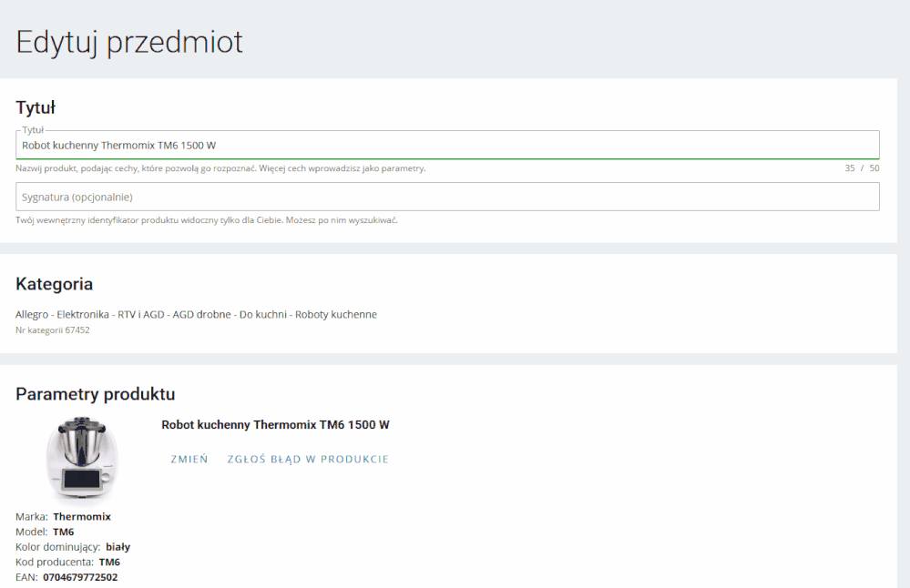Select Elektronika in the category path
This screenshot has height=588, width=910.
click(83, 315)
